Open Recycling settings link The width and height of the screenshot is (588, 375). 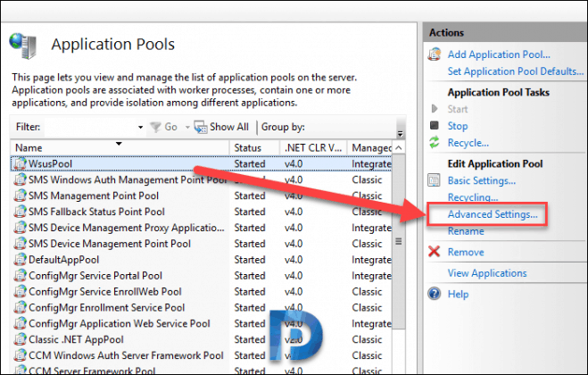(x=473, y=197)
